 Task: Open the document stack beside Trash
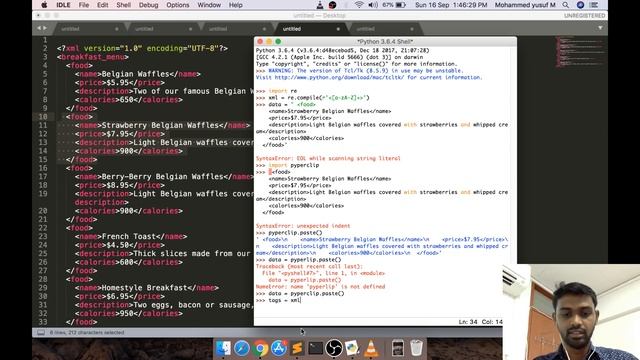tap(398, 349)
